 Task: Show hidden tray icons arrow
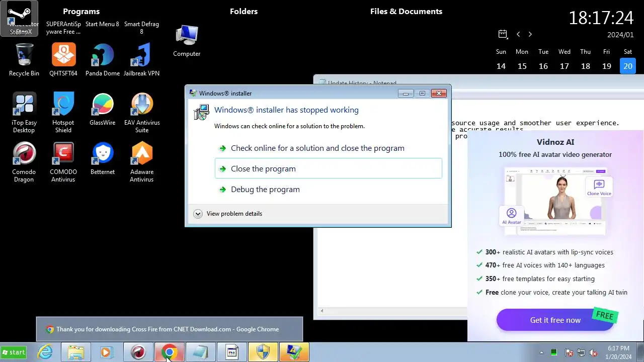click(541, 352)
